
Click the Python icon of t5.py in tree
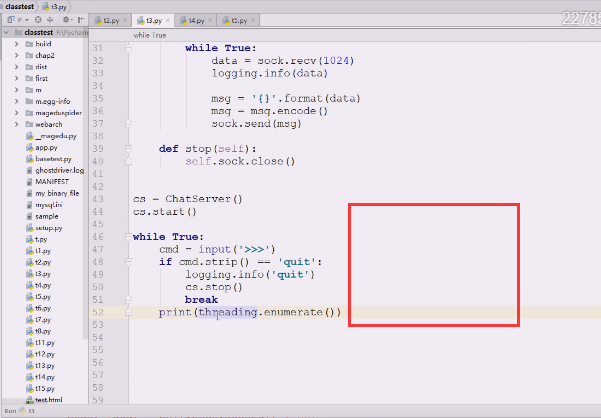30,297
